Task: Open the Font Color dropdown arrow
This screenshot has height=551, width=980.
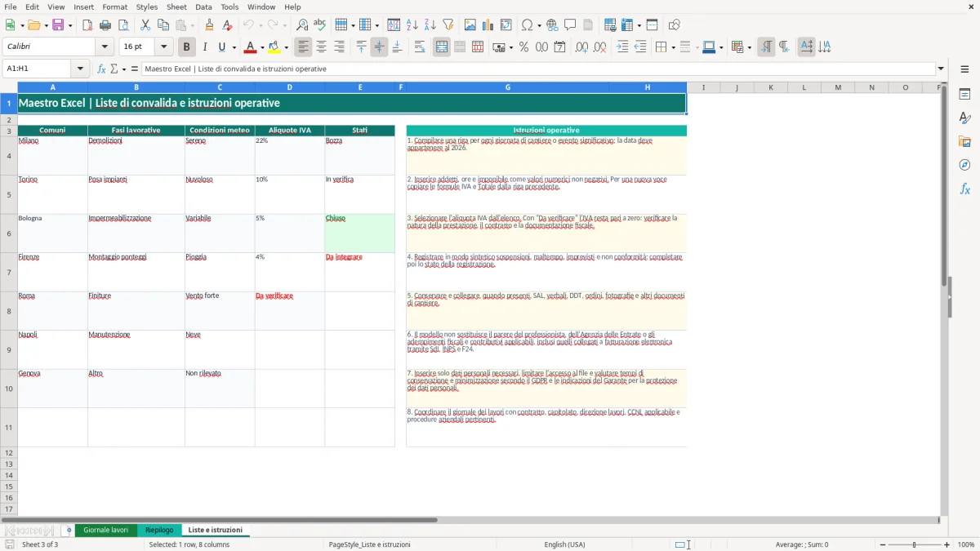Action: click(x=262, y=47)
